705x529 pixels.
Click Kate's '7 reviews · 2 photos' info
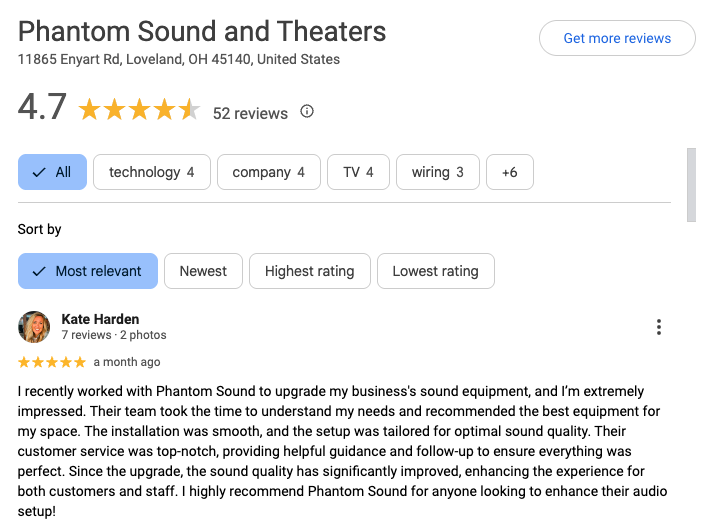(x=114, y=335)
